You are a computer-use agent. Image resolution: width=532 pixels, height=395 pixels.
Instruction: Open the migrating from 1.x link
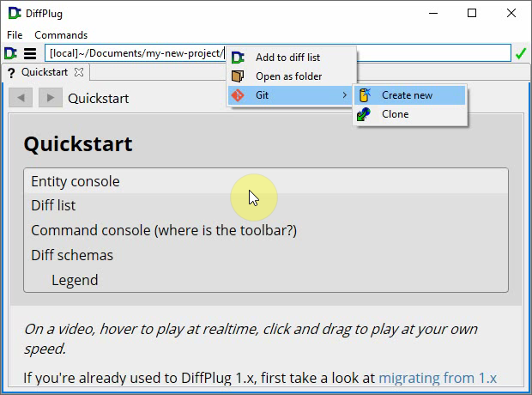[x=438, y=378]
